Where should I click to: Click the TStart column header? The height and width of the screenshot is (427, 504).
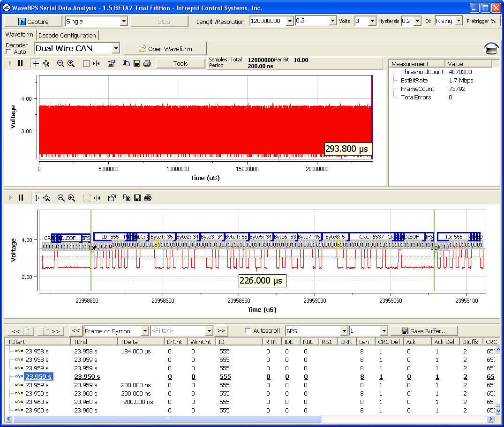(38, 342)
